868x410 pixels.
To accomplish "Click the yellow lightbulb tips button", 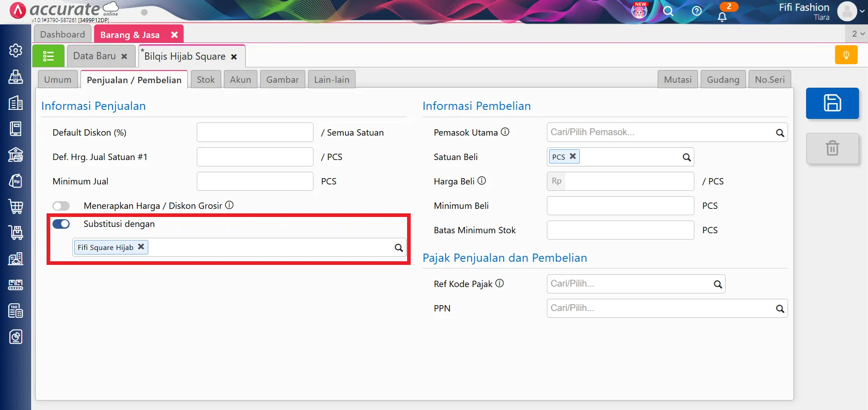I will point(846,55).
